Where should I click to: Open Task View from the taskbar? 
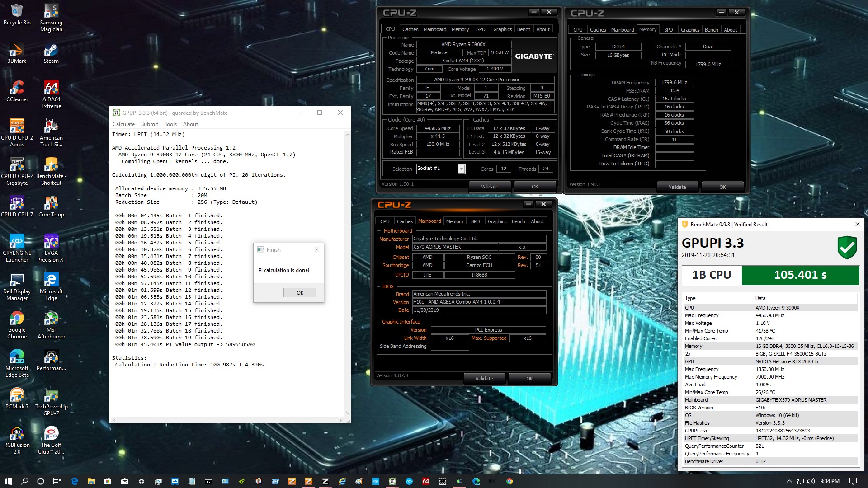(57, 481)
